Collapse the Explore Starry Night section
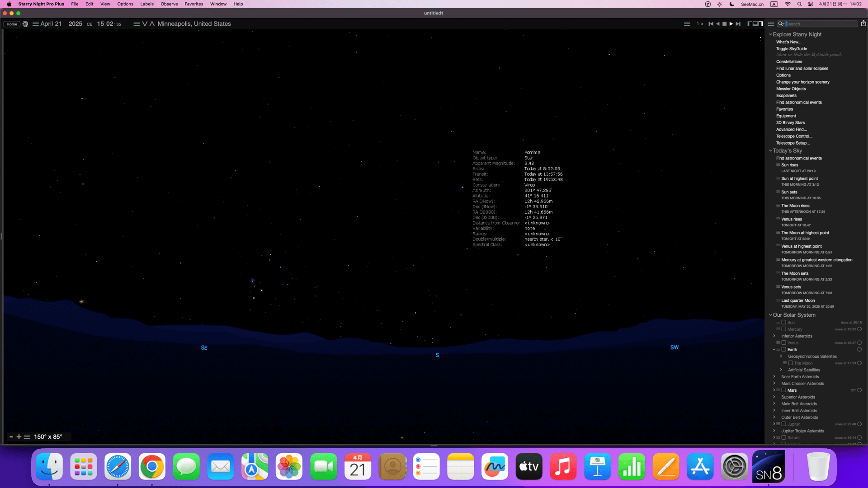This screenshot has height=488, width=868. click(770, 34)
